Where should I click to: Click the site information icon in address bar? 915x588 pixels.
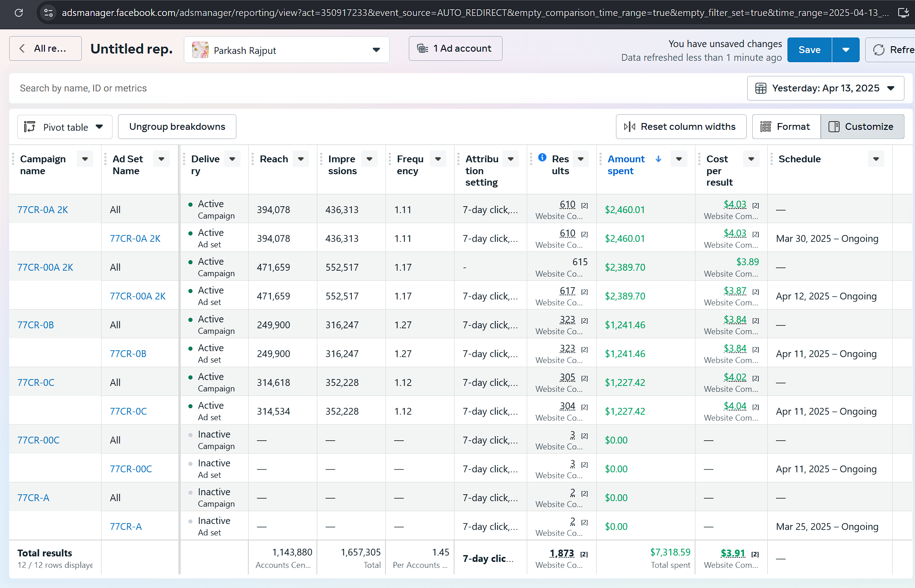(x=48, y=13)
